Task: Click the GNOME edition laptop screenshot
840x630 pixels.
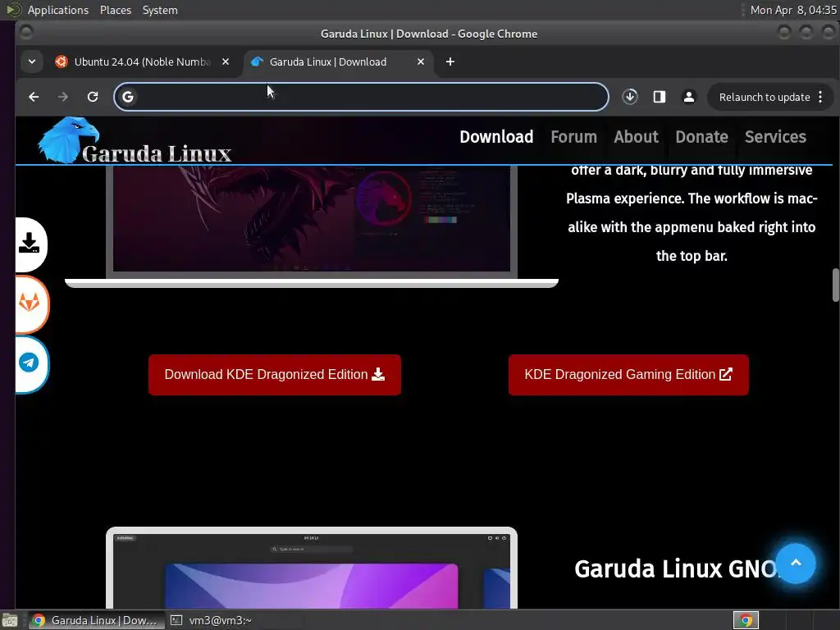Action: pyautogui.click(x=312, y=568)
